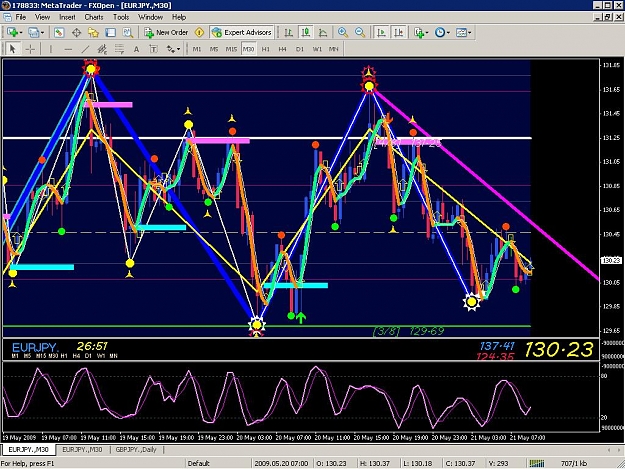Click the New Order button
This screenshot has height=469, width=625.
pyautogui.click(x=166, y=32)
